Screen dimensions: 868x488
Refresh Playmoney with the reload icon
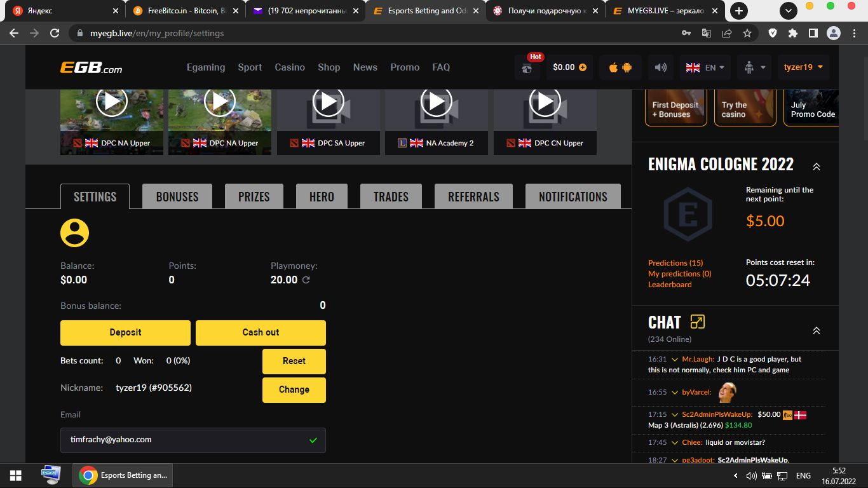[306, 280]
